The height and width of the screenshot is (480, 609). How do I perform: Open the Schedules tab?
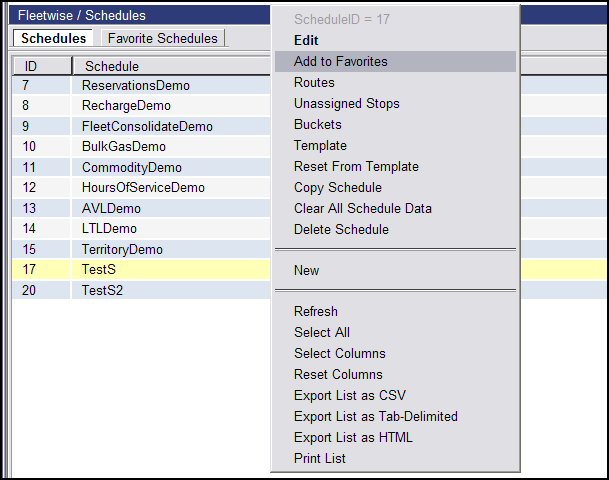[x=53, y=38]
